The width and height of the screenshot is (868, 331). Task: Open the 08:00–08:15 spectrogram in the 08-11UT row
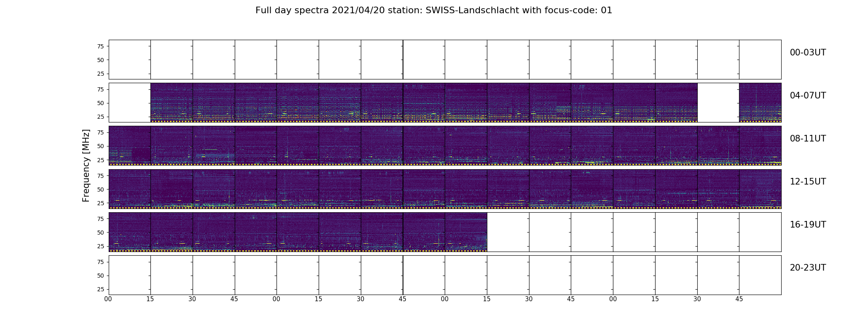(x=129, y=146)
